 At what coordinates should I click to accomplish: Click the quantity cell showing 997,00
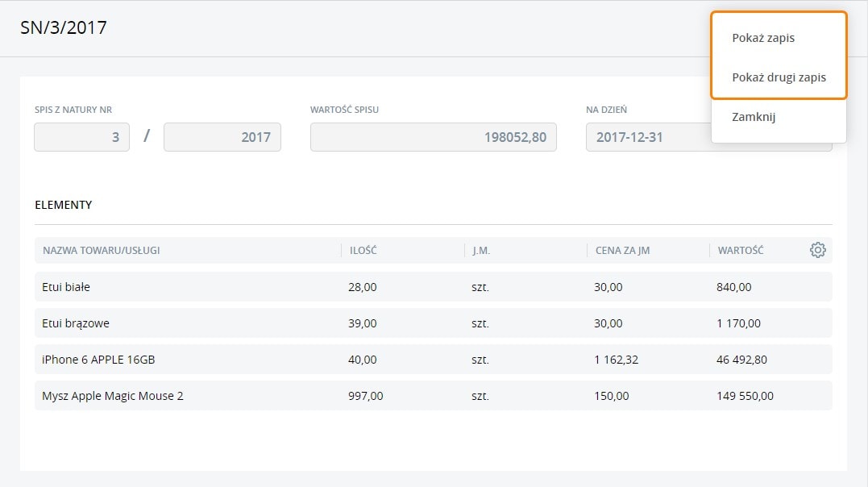tap(366, 396)
